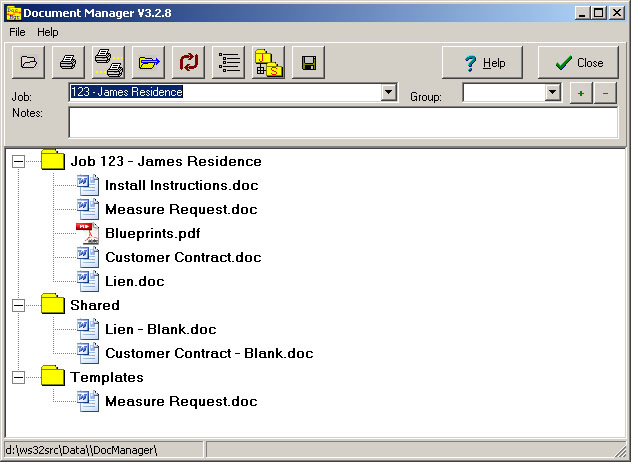Open the Group dropdown list

pos(552,93)
